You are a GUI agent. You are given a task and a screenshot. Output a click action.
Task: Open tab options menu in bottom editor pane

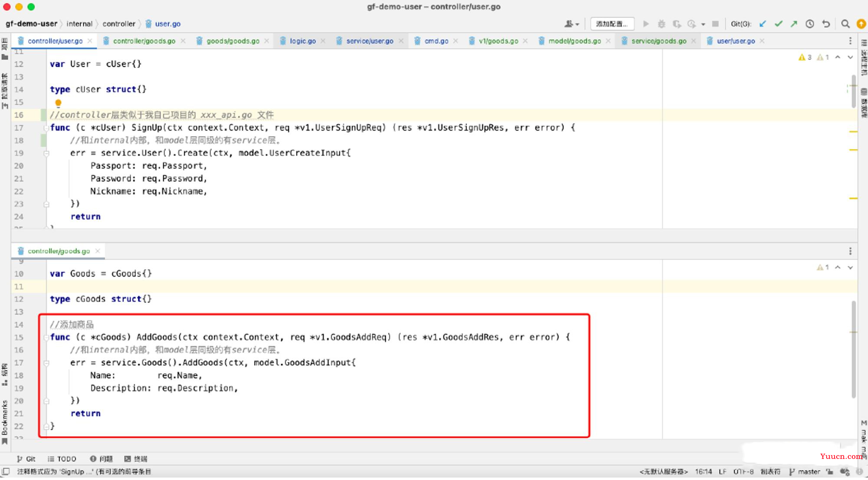[850, 251]
